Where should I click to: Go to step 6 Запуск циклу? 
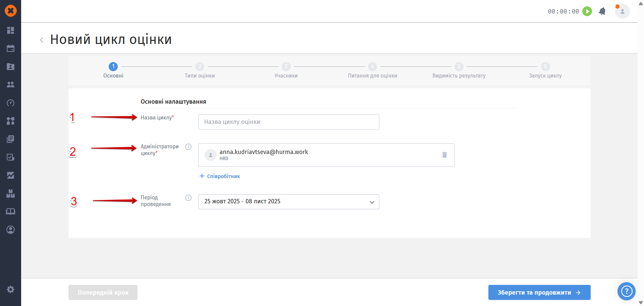click(545, 70)
